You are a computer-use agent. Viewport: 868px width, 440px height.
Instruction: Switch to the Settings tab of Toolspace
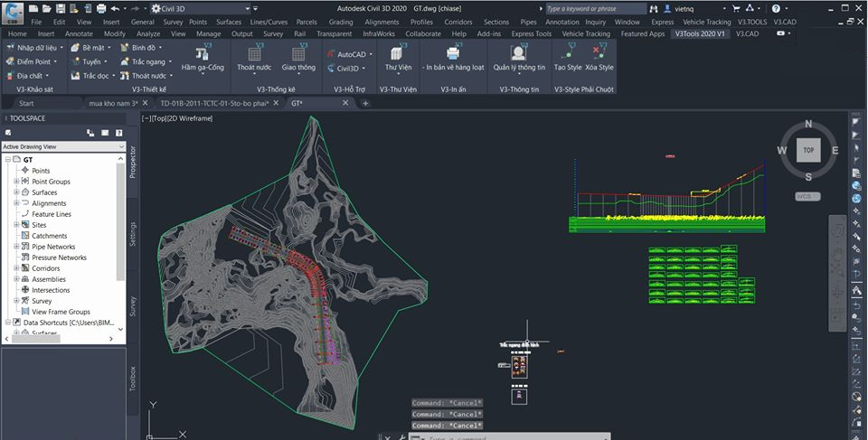[133, 232]
